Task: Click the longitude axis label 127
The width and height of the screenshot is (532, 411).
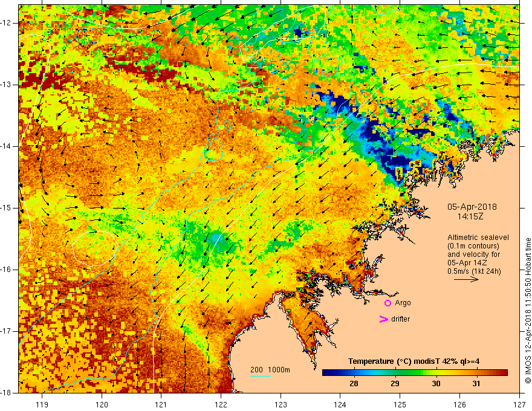Action: (519, 404)
